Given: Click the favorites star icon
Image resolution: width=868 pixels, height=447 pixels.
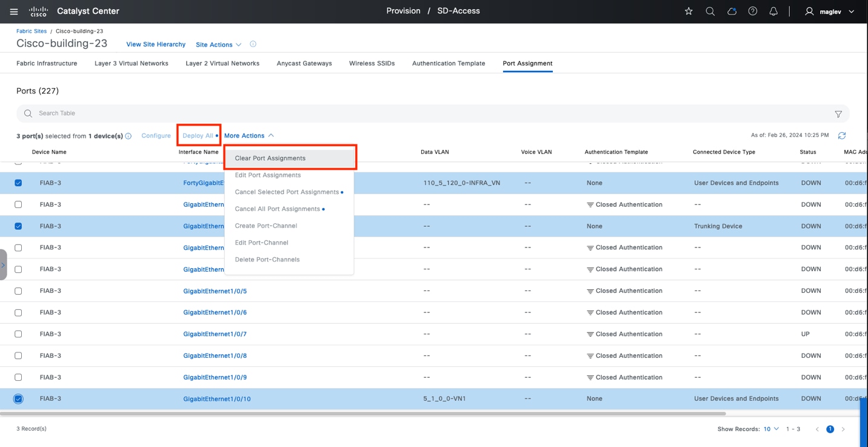Looking at the screenshot, I should (689, 12).
